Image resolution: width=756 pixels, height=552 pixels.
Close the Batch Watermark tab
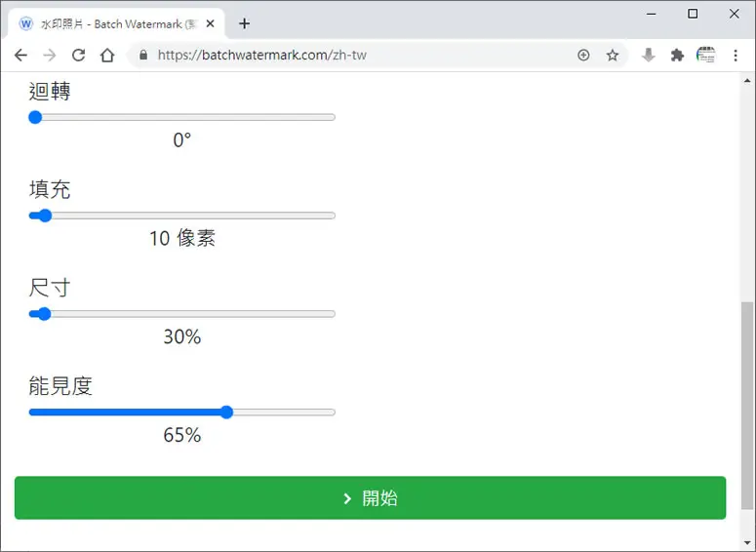[x=210, y=23]
